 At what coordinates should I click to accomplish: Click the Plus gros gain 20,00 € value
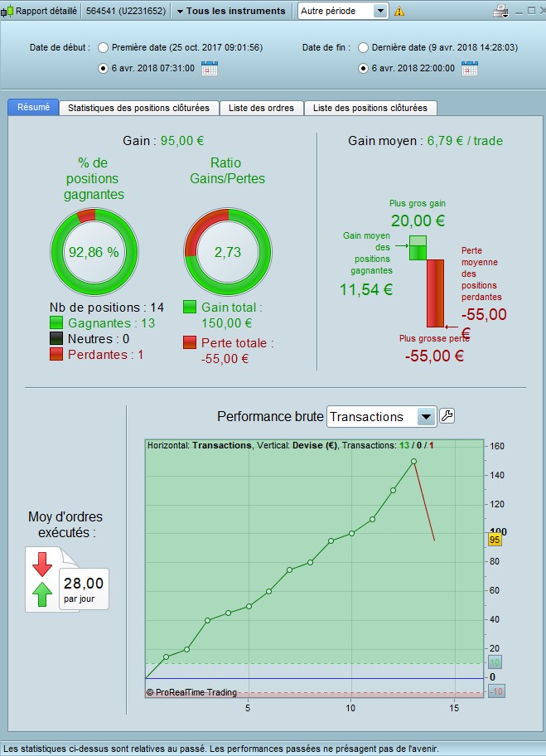418,220
